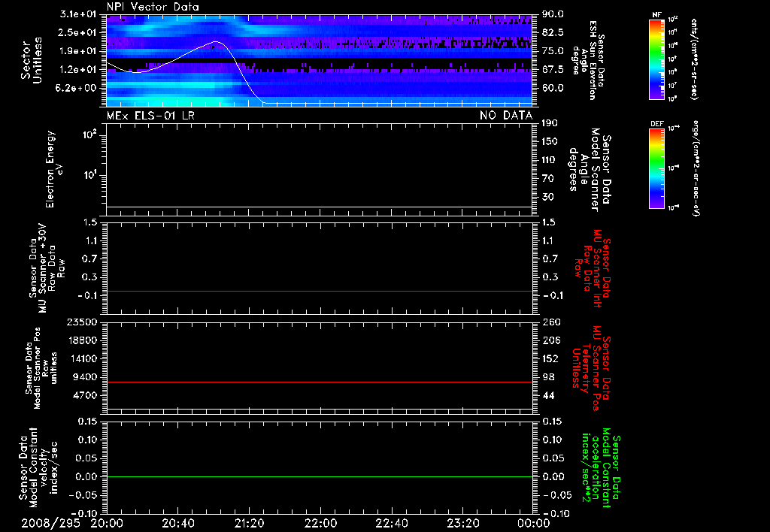Click the '75.0' elevation tick label
770x532 pixels.
553,51
